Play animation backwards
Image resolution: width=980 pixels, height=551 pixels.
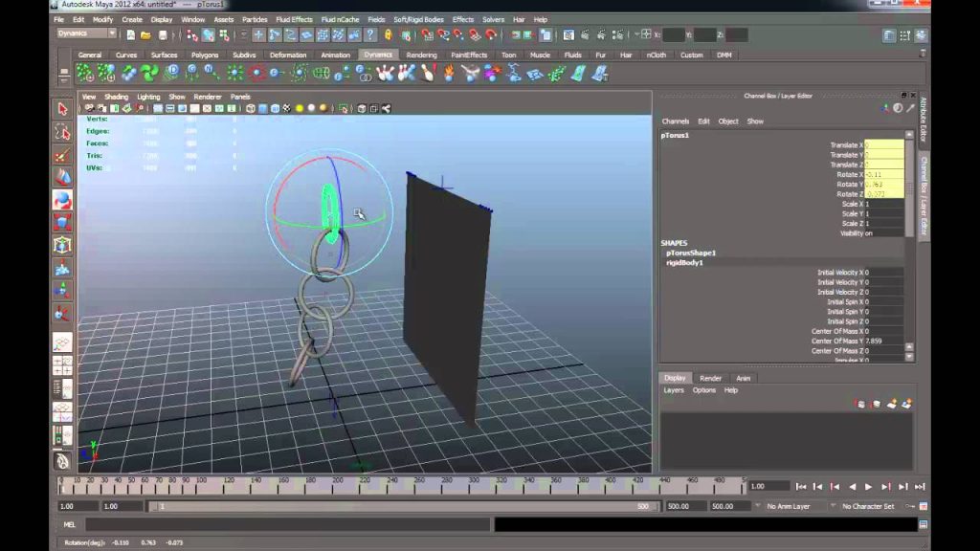[852, 487]
